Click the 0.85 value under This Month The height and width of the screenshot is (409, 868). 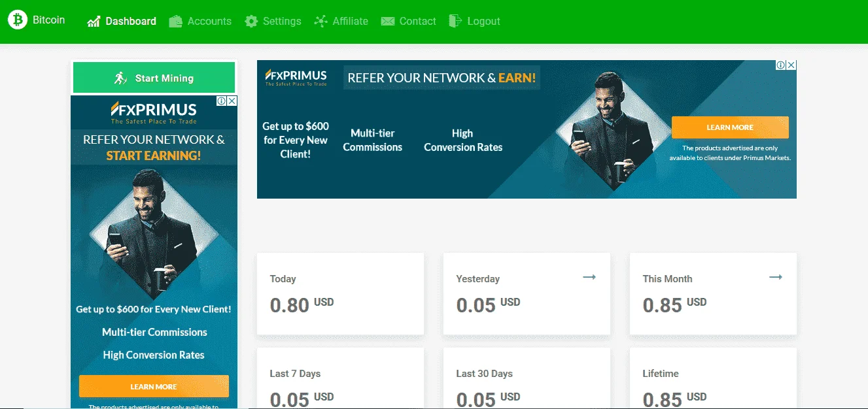coord(662,305)
